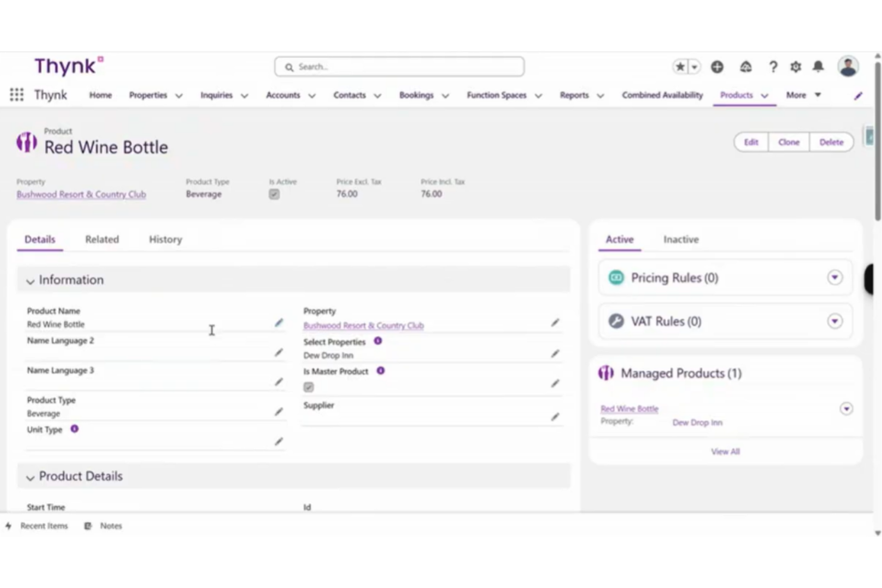
Task: Click the Managed Products icon
Action: coord(606,373)
